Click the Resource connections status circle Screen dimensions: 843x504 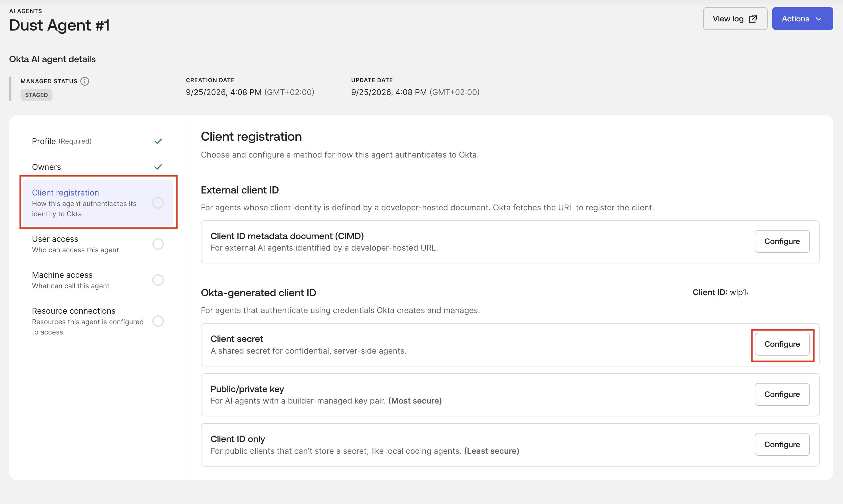158,321
